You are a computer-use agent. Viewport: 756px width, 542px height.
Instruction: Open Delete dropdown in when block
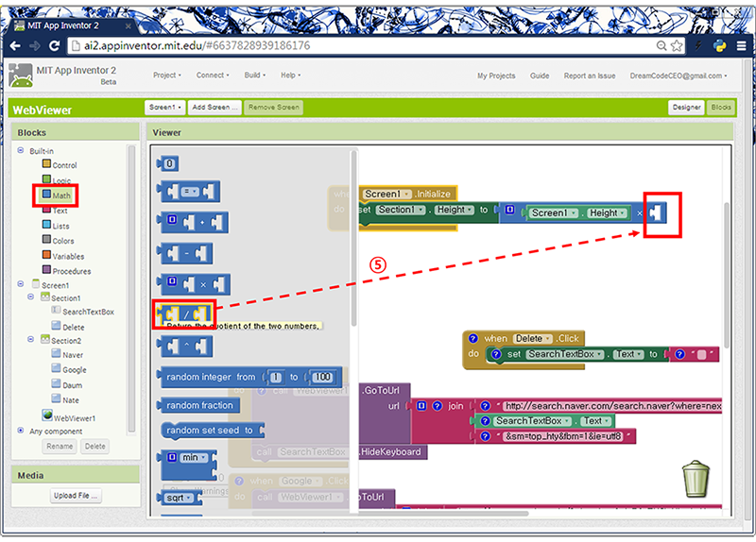pyautogui.click(x=533, y=338)
